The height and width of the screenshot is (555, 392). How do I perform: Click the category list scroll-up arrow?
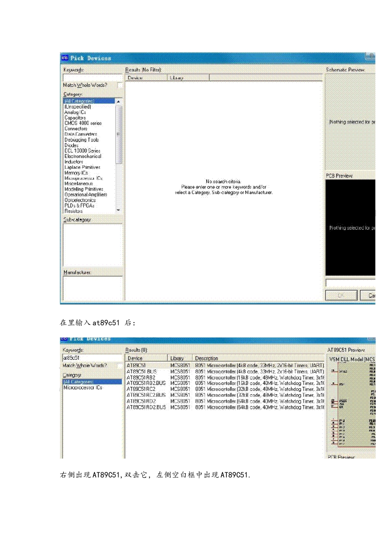pyautogui.click(x=118, y=101)
